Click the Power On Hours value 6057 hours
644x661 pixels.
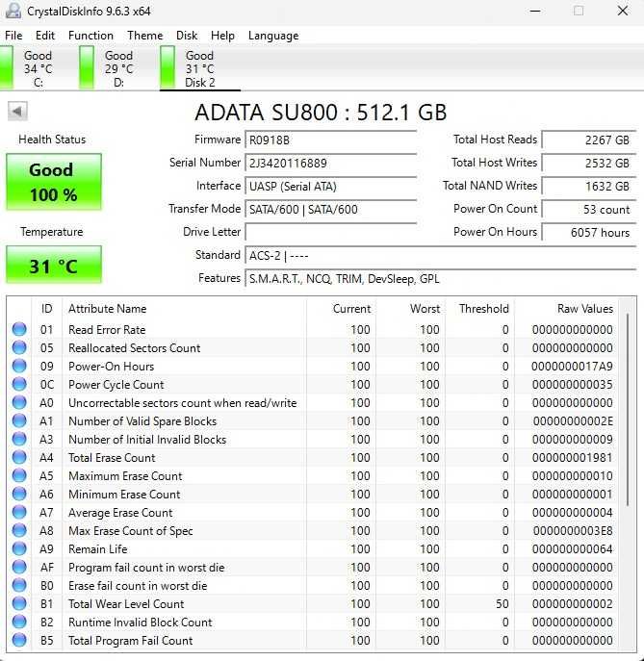tap(589, 232)
